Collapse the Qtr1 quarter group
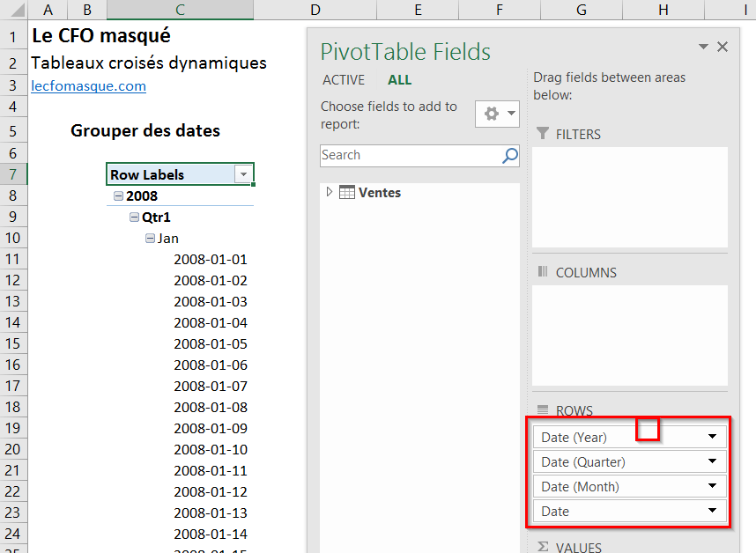Image resolution: width=756 pixels, height=553 pixels. (134, 218)
